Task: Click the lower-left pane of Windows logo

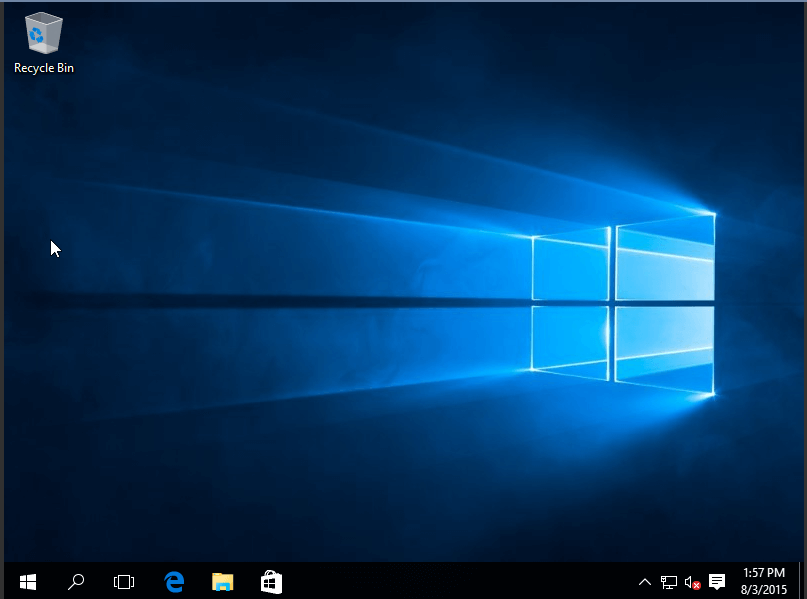Action: point(571,339)
